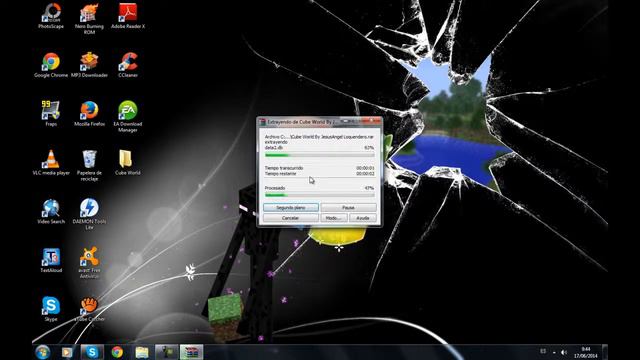This screenshot has height=360, width=640.
Task: Click the Show desktop strip
Action: click(605, 352)
